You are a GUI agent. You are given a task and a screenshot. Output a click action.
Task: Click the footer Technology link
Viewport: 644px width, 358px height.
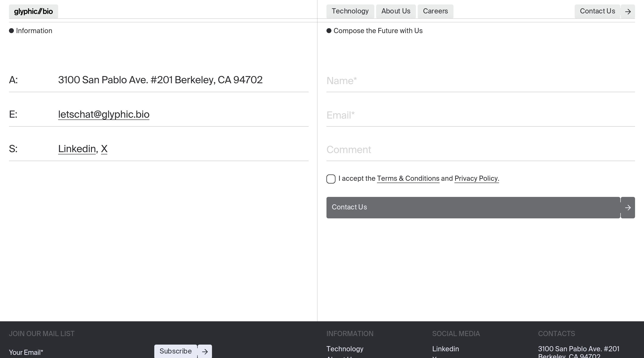click(345, 349)
